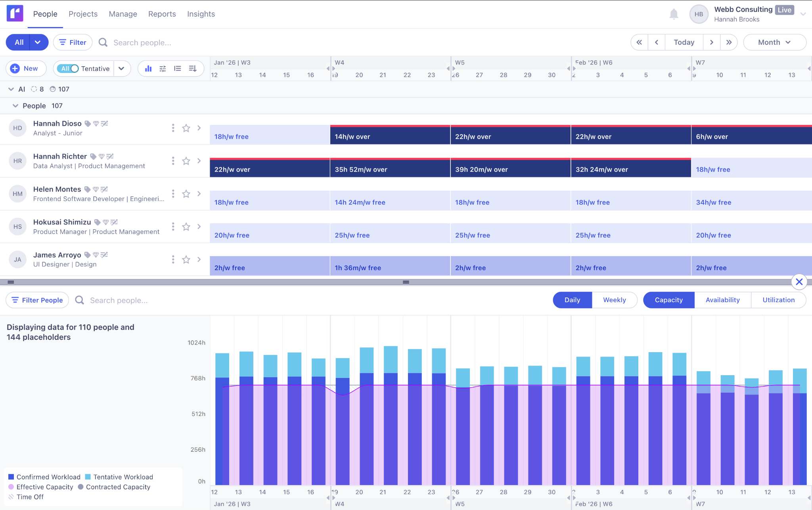This screenshot has height=510, width=812.
Task: Switch chart to Weekly view
Action: [614, 300]
